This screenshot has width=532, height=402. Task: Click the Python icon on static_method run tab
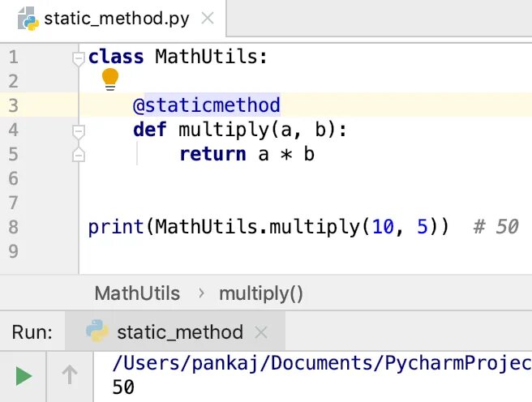point(97,331)
